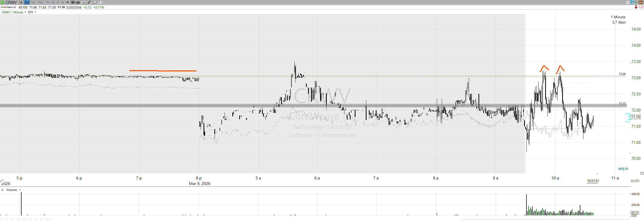Close the Volume pane with the x
This screenshot has width=644, height=221.
(2, 190)
